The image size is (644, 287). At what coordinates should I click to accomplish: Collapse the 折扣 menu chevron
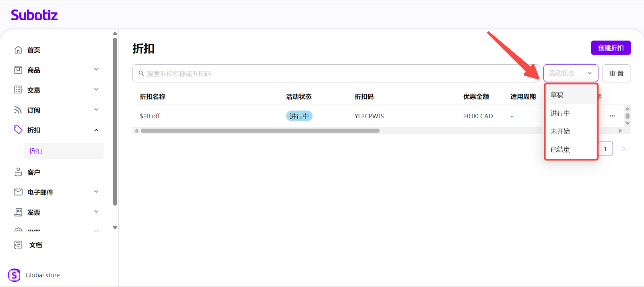[96, 130]
